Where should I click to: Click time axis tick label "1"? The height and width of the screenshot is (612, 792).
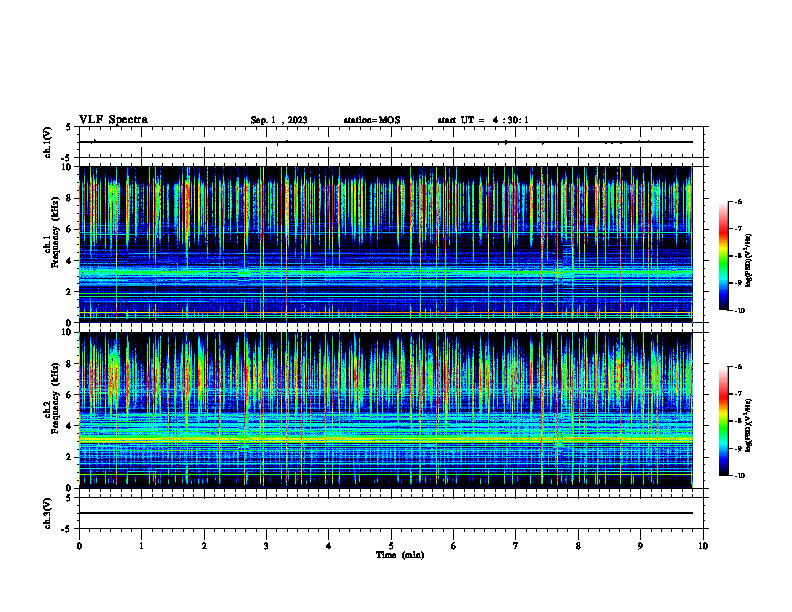pos(141,546)
